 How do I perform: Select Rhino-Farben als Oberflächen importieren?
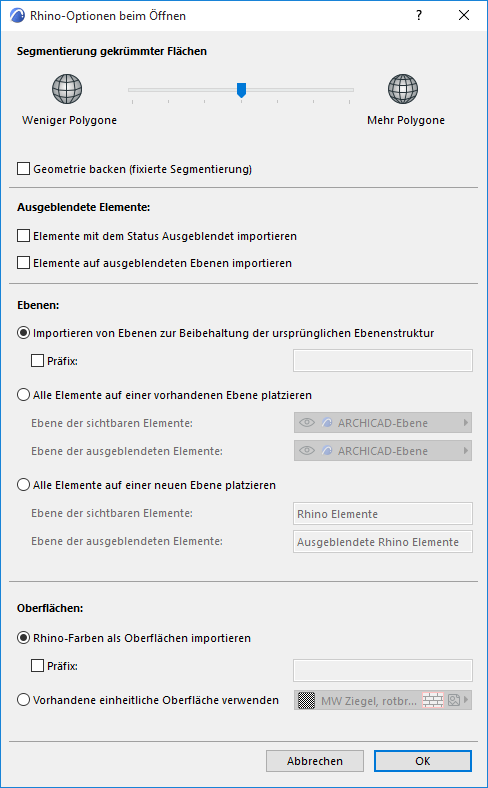click(24, 638)
